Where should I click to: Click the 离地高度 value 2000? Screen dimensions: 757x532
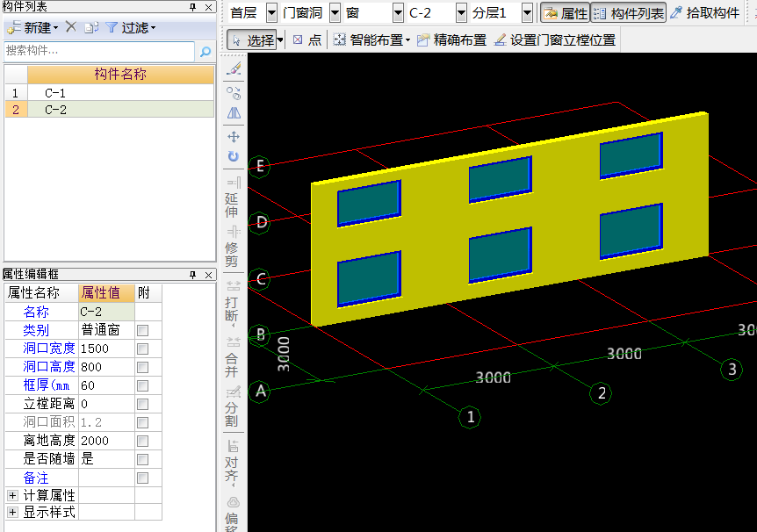pyautogui.click(x=106, y=441)
